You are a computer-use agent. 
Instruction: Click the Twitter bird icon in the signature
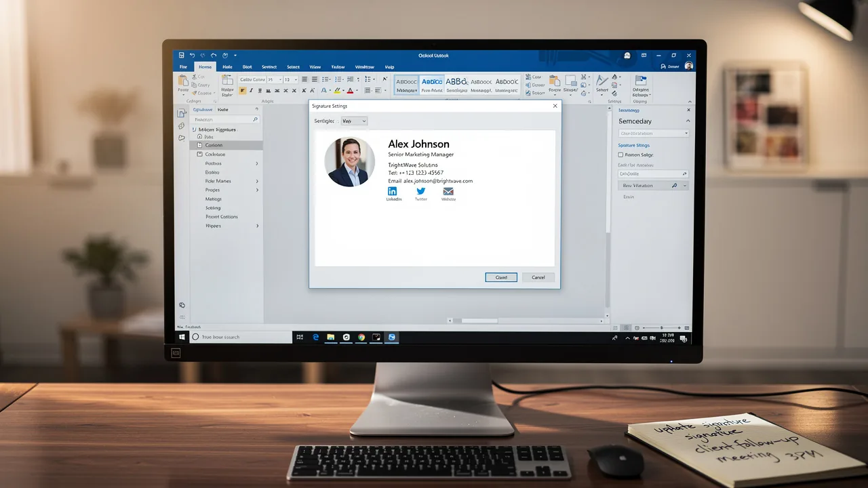421,191
